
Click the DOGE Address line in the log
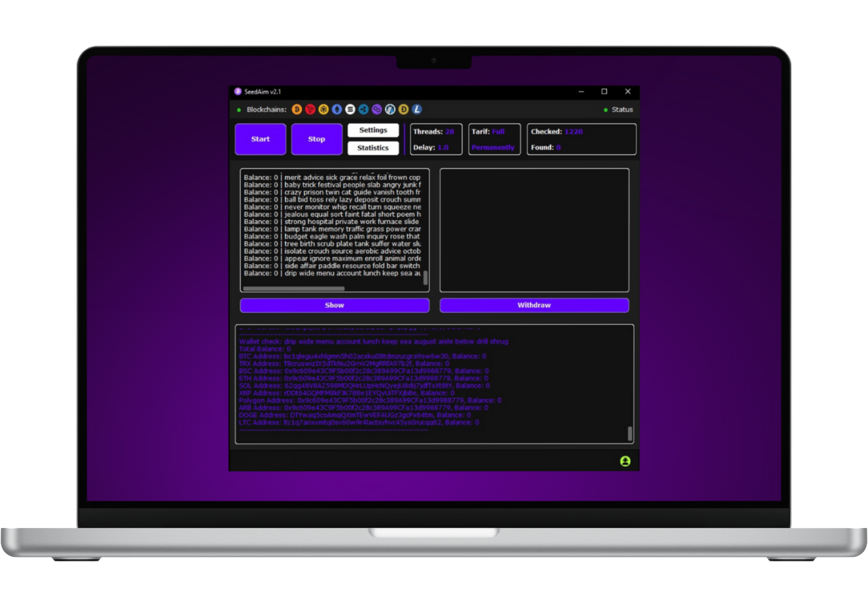[355, 415]
